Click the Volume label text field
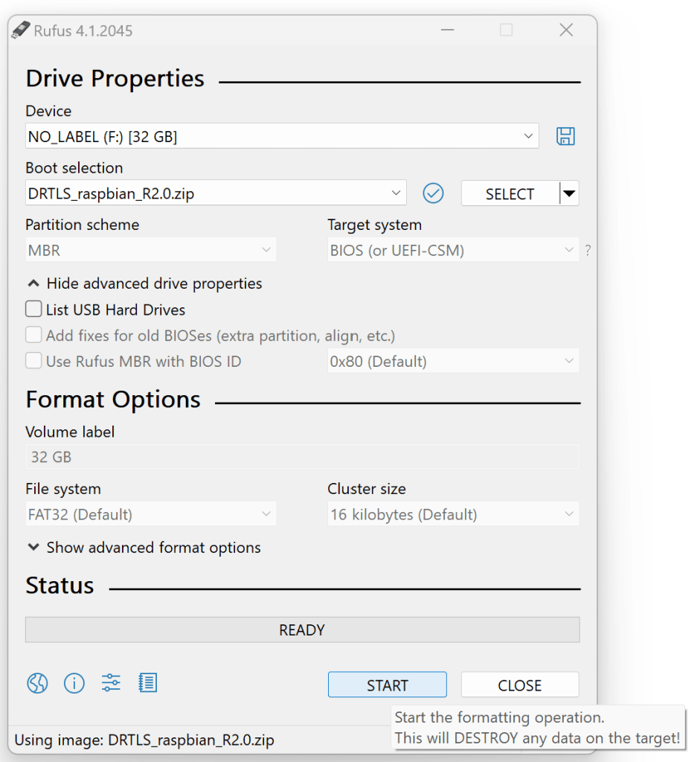 [x=302, y=456]
